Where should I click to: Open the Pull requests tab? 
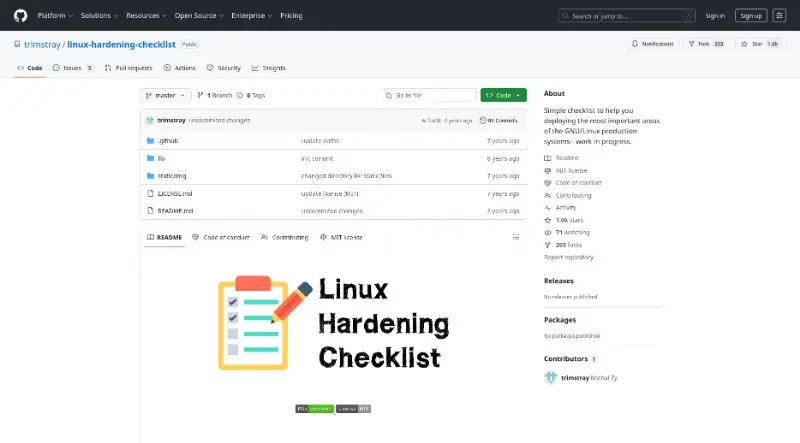coord(128,68)
